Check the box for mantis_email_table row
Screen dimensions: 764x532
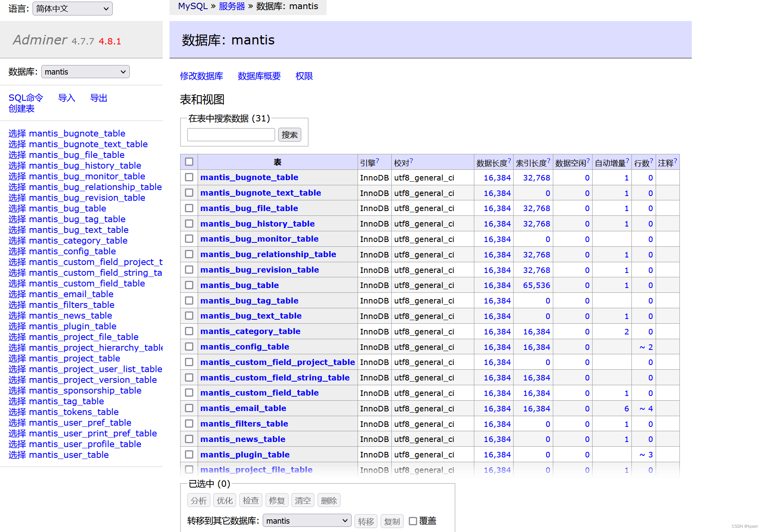click(189, 408)
